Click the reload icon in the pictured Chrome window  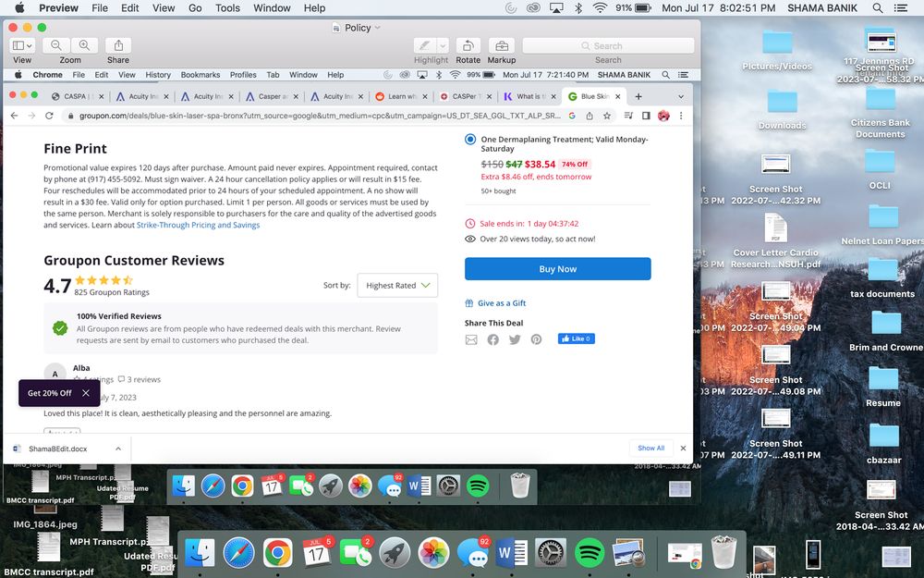pyautogui.click(x=50, y=116)
